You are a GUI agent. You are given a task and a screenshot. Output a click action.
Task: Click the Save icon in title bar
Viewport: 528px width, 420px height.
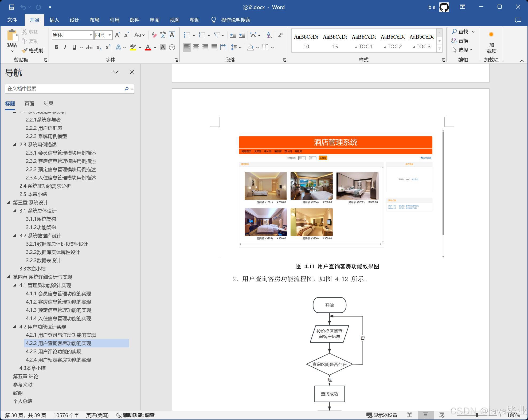click(11, 7)
